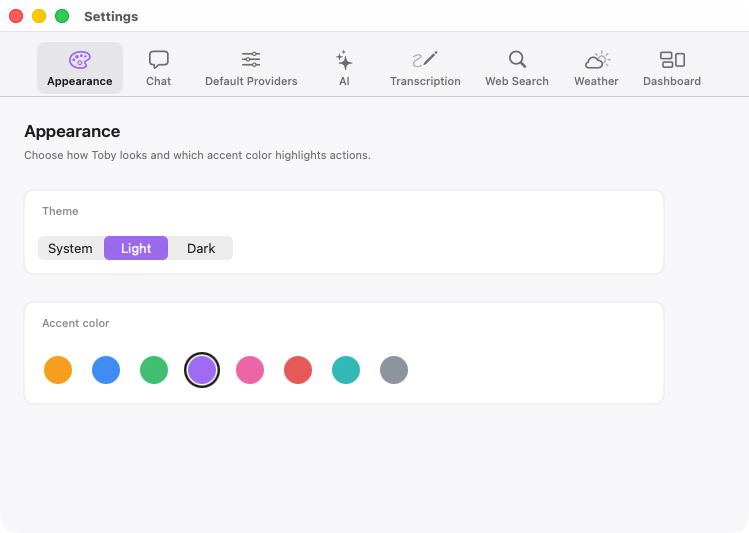Select the Dark theme option
The width and height of the screenshot is (749, 533).
pyautogui.click(x=201, y=248)
